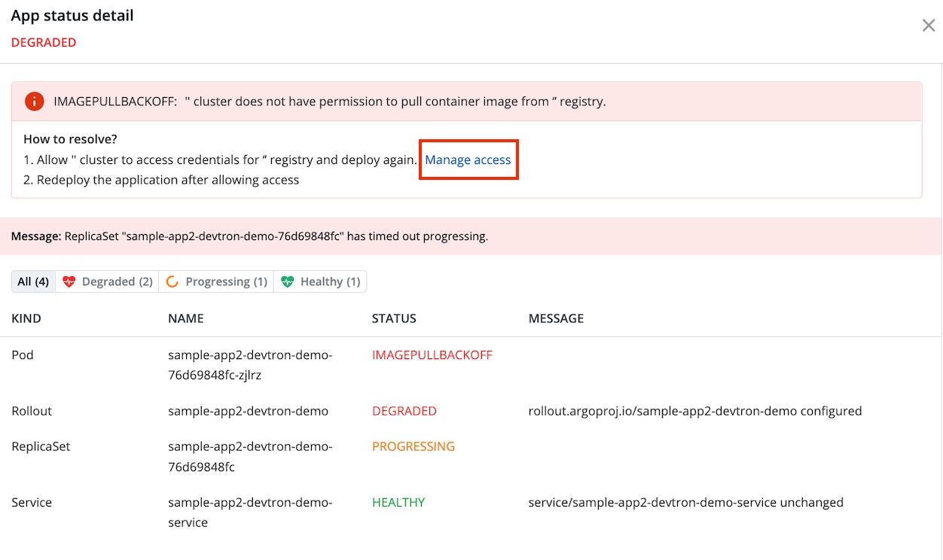Click the Rollout name sample-app2-devtron-demo

[248, 411]
